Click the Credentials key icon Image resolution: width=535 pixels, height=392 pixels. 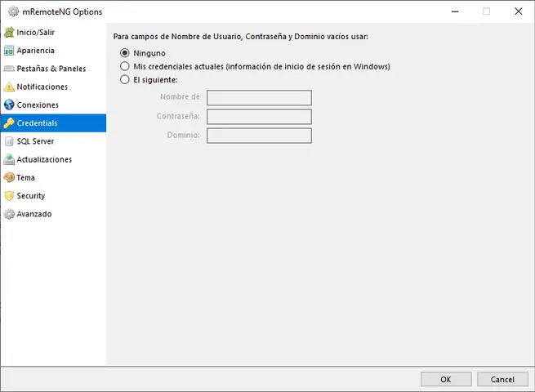coord(9,122)
